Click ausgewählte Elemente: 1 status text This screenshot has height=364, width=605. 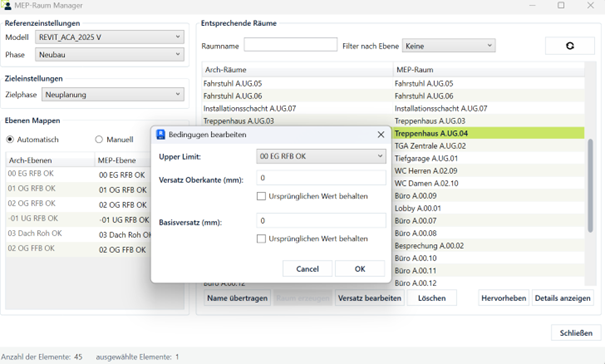click(x=137, y=357)
